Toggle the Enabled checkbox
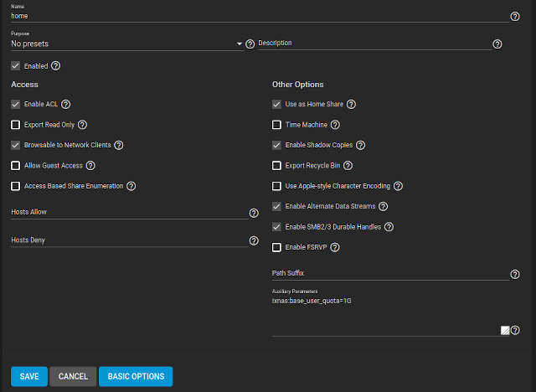 pos(15,66)
